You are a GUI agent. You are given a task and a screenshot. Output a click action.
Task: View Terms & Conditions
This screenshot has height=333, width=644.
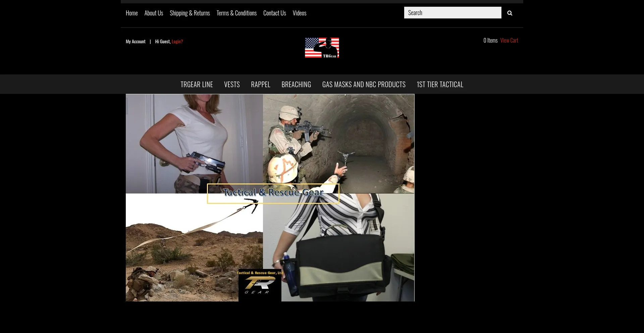pos(236,13)
